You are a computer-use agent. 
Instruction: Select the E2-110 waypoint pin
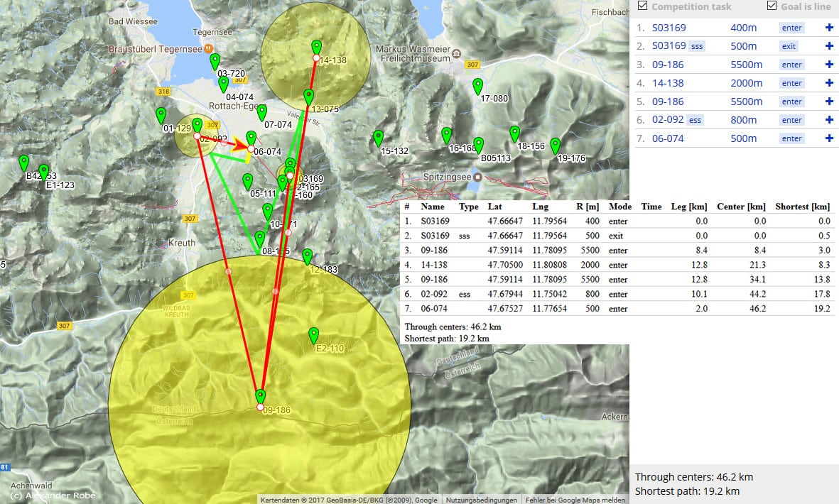click(x=313, y=336)
